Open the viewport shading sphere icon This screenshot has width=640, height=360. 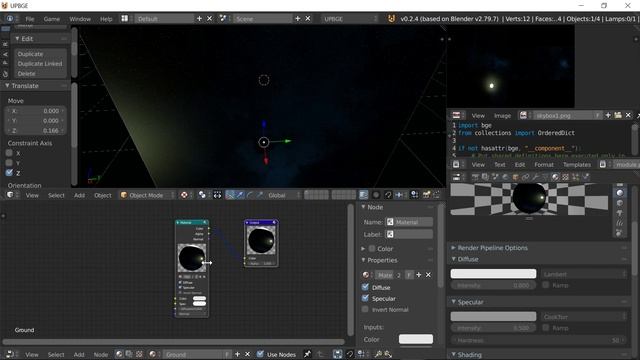(x=184, y=195)
